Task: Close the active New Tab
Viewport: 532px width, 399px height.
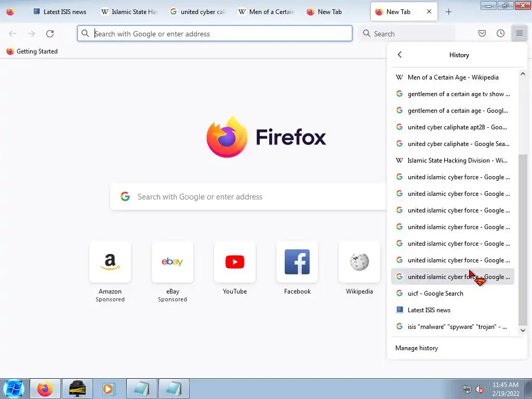Action: pos(429,11)
